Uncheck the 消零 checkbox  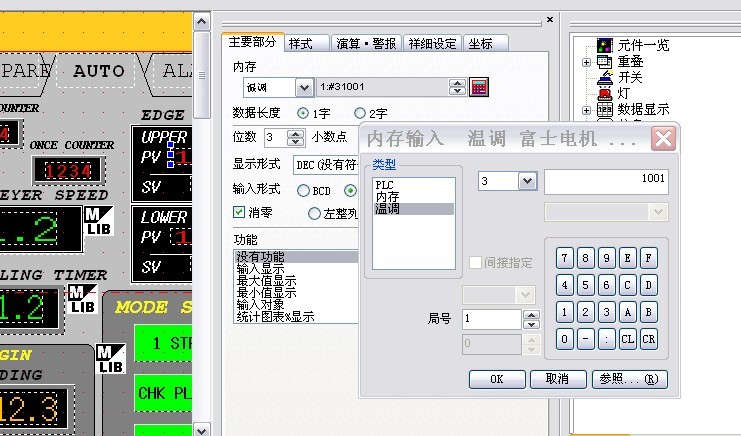click(239, 212)
